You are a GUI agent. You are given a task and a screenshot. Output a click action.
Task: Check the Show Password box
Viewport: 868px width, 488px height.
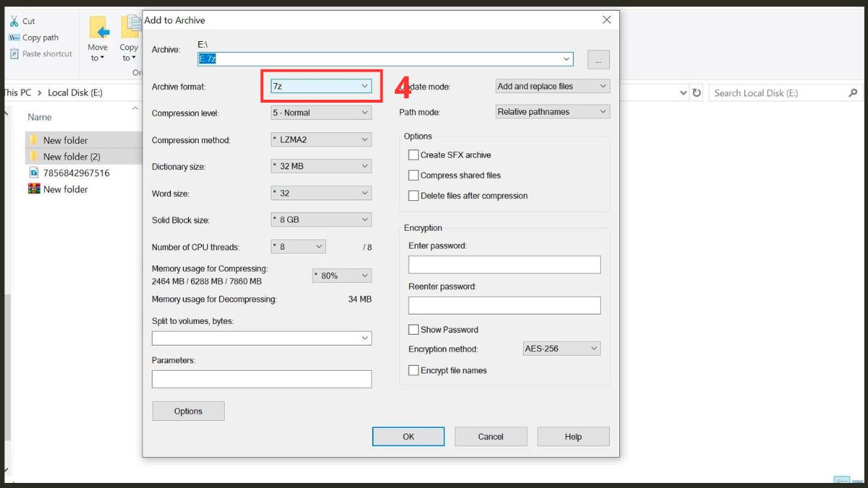pyautogui.click(x=414, y=330)
